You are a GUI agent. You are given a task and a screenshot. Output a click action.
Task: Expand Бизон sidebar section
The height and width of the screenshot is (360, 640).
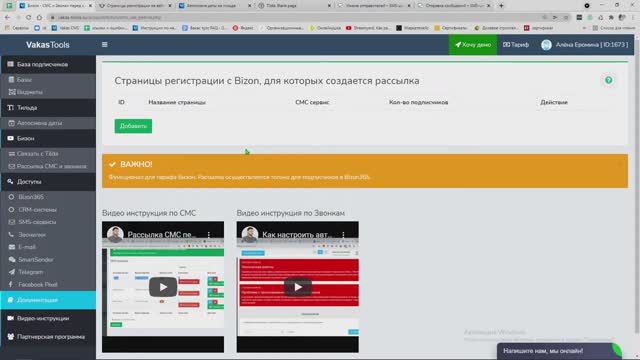(48, 138)
